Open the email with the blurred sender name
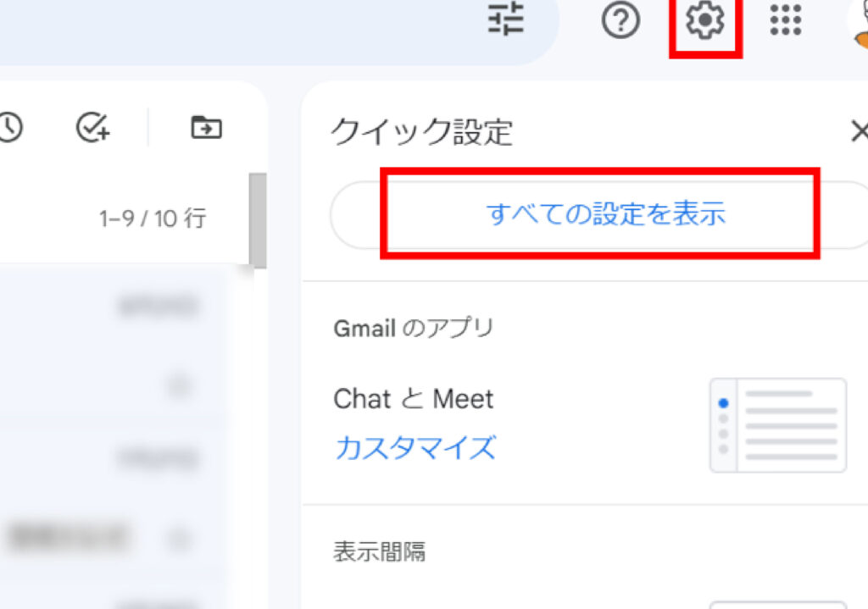This screenshot has width=868, height=609. click(68, 536)
